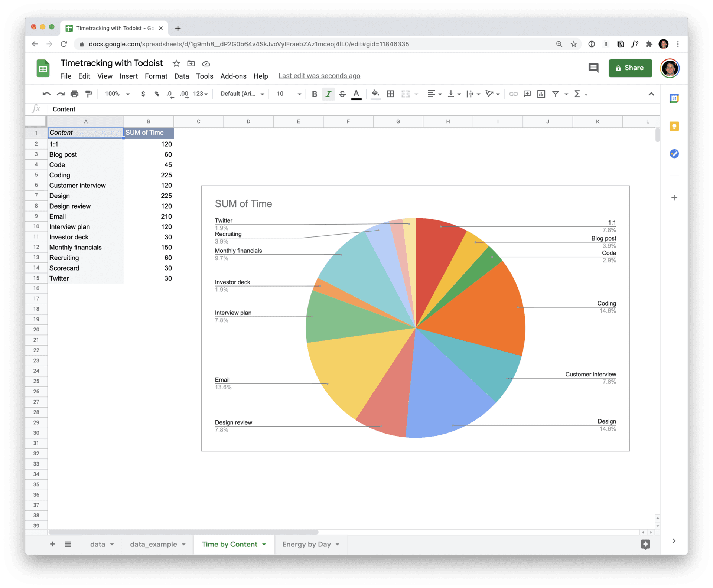
Task: Toggle Strikethrough formatting
Action: 342,94
